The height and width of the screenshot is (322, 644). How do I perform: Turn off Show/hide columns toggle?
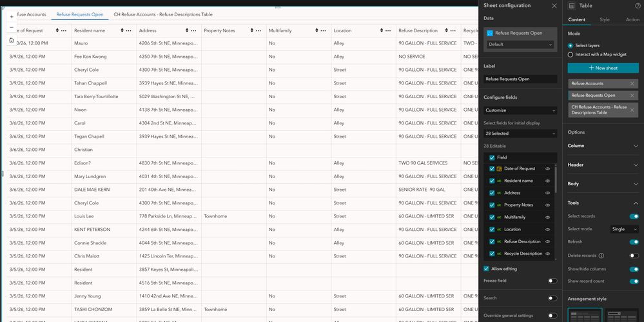[634, 269]
